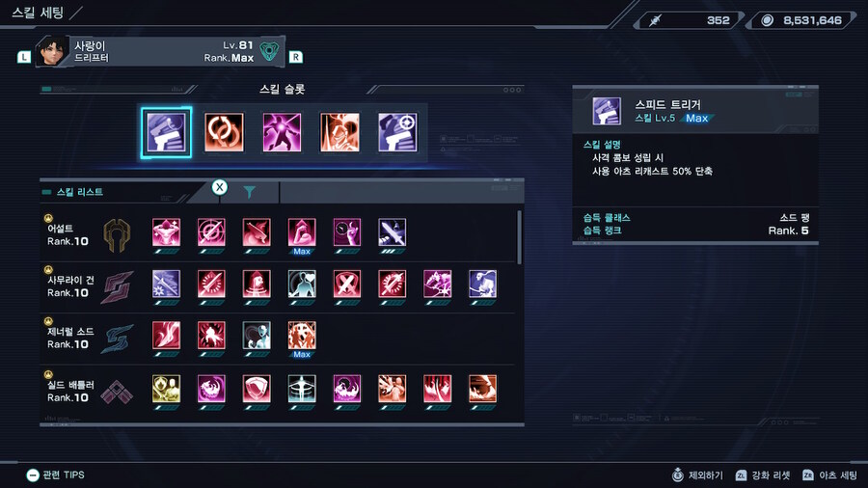Screen dimensions: 868x488
Task: Click 강화 리셋 option
Action: click(763, 475)
